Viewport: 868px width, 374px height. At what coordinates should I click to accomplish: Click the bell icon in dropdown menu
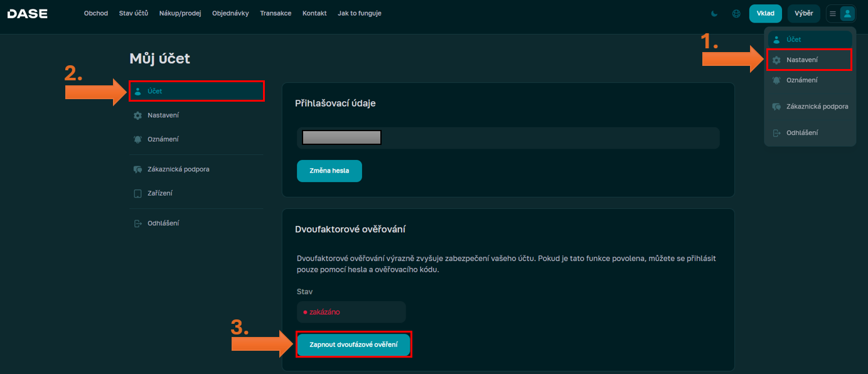tap(776, 80)
